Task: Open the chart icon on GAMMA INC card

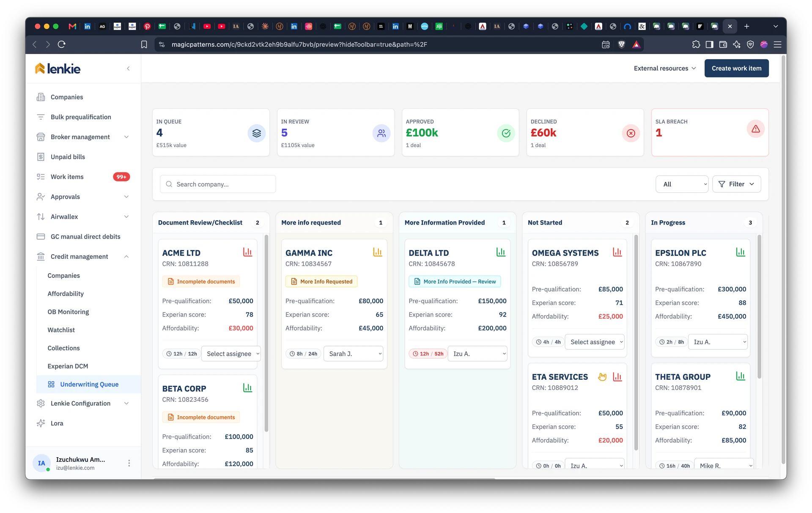Action: pos(377,252)
